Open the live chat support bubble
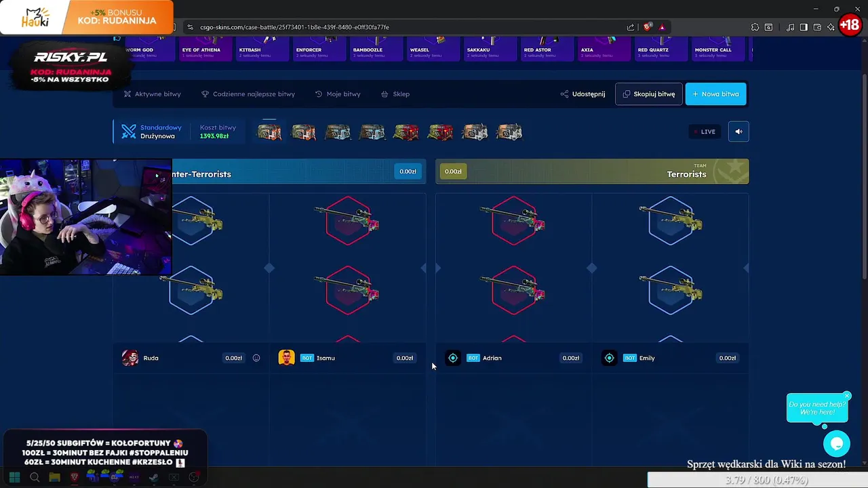 [837, 444]
